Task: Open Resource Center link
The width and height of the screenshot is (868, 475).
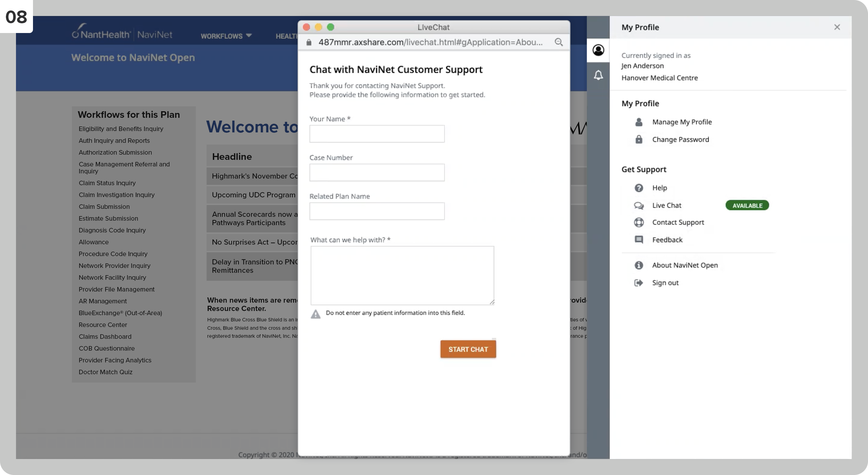Action: (x=103, y=325)
